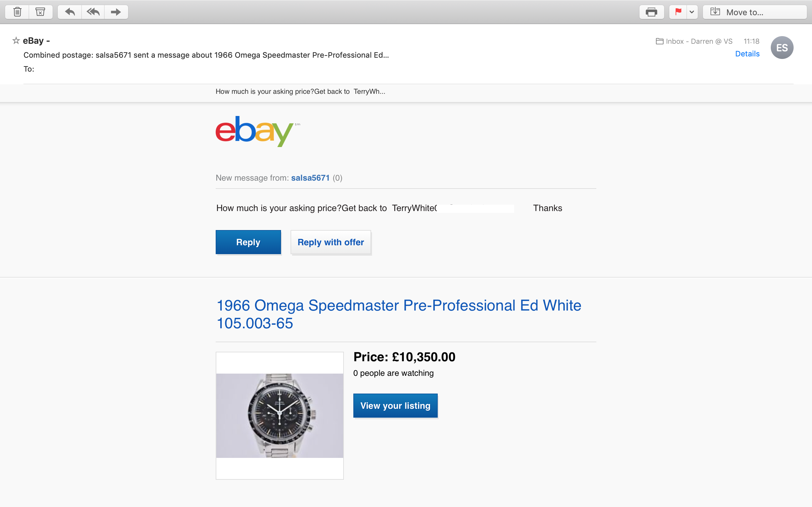Open 1966 Omega Speedmaster listing title link

(x=399, y=314)
